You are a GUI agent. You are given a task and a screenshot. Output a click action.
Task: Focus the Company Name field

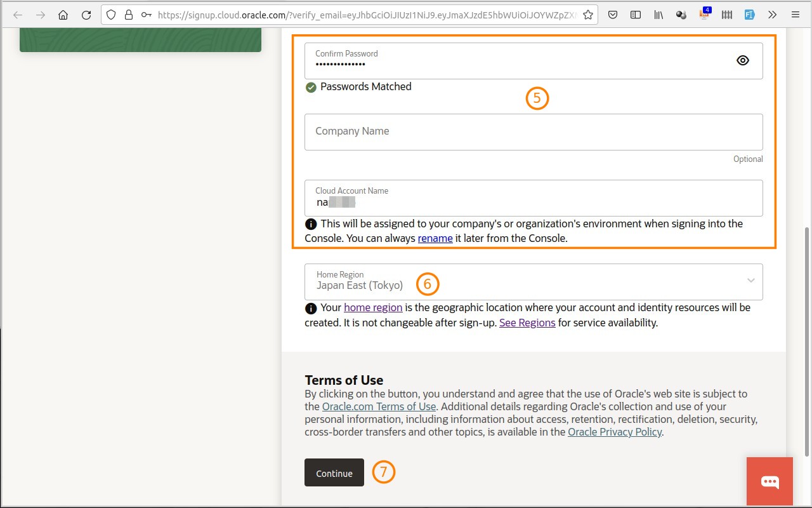coord(534,132)
